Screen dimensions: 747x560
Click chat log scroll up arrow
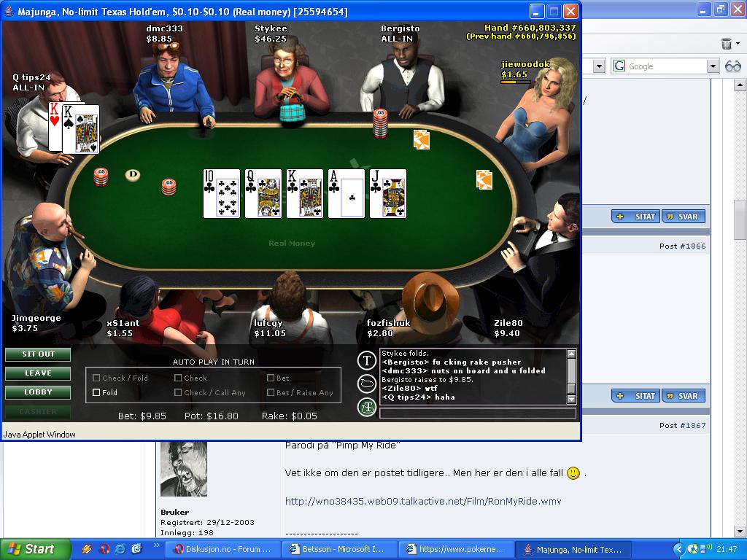[571, 354]
